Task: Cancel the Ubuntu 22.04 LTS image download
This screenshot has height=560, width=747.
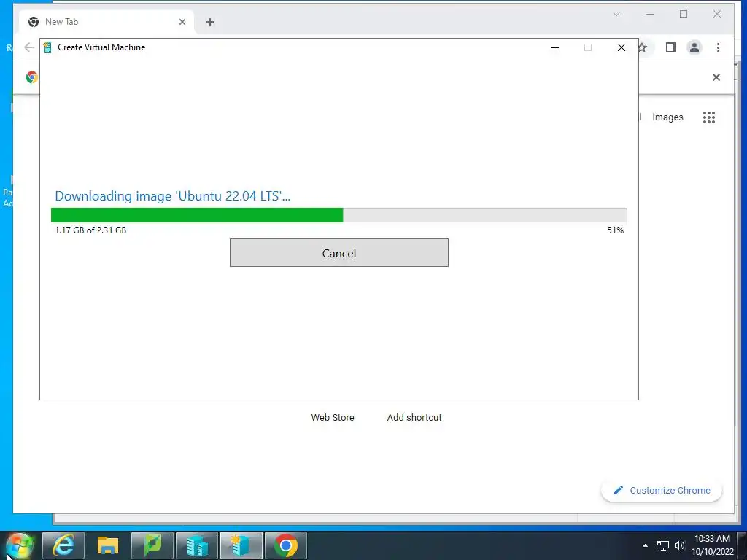Action: [x=338, y=253]
